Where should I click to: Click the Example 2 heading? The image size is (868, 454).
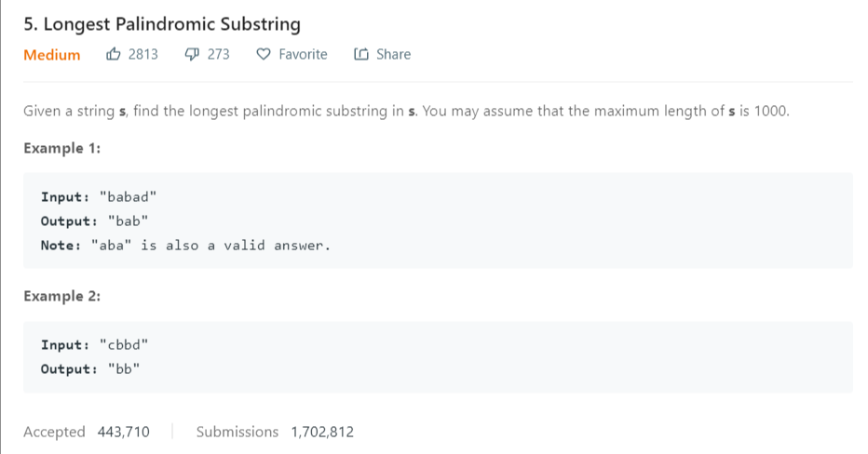(x=61, y=296)
